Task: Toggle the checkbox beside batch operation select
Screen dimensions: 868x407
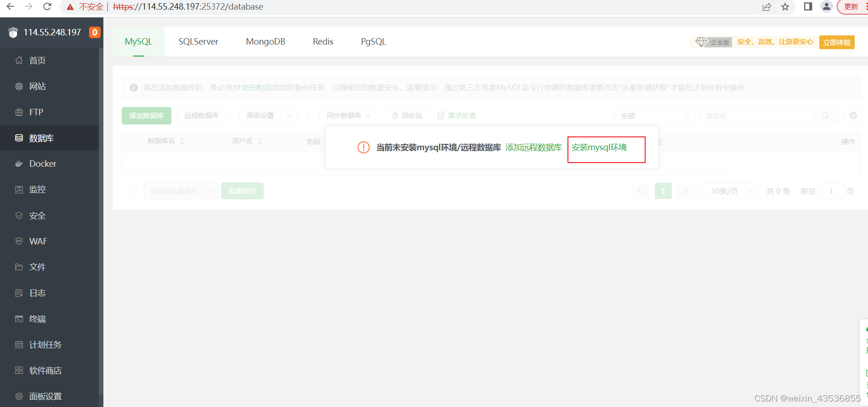Action: tap(133, 191)
